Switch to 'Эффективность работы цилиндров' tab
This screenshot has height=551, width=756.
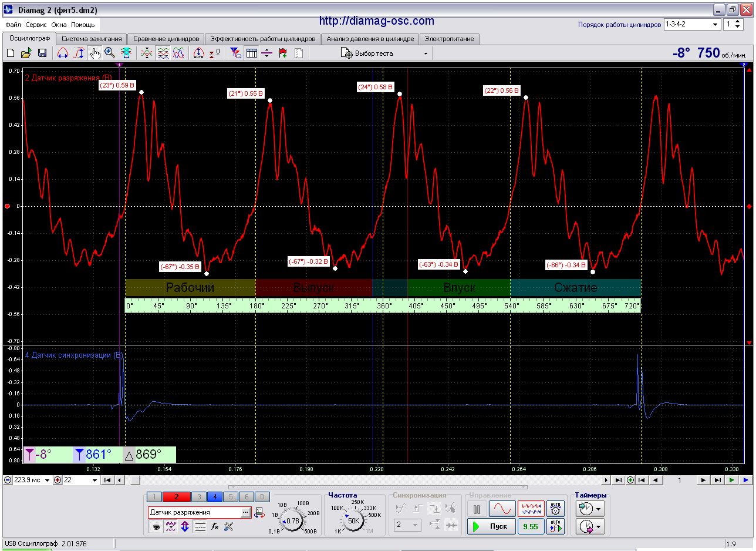pos(263,39)
